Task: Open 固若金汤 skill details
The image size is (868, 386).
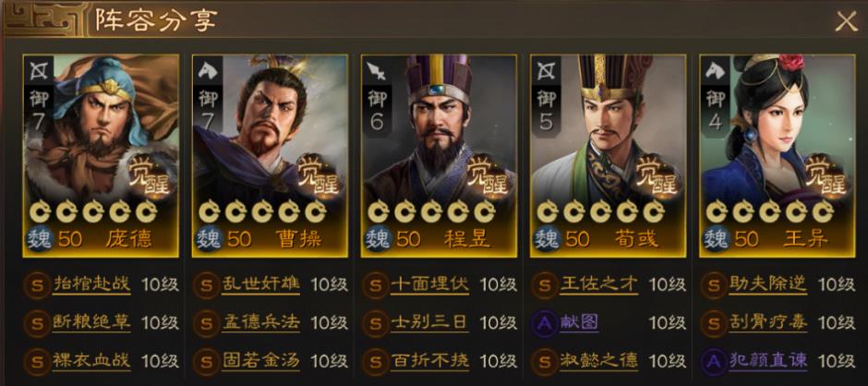Action: click(x=260, y=360)
